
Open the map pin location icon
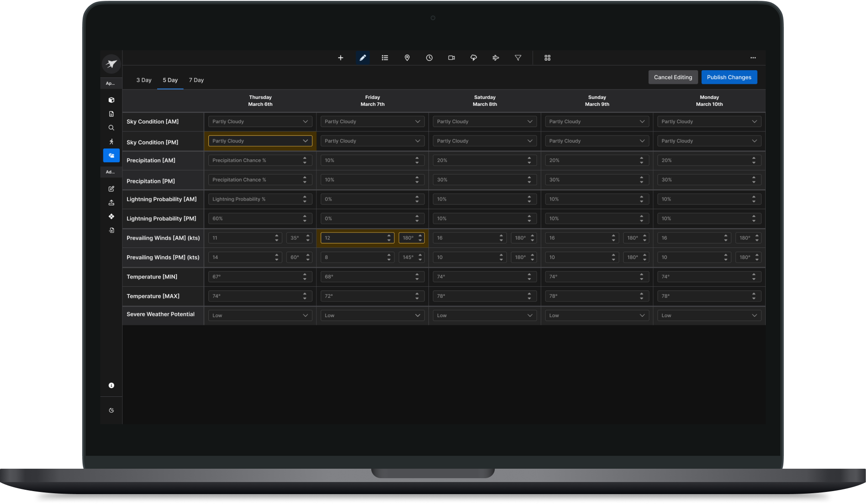(407, 58)
